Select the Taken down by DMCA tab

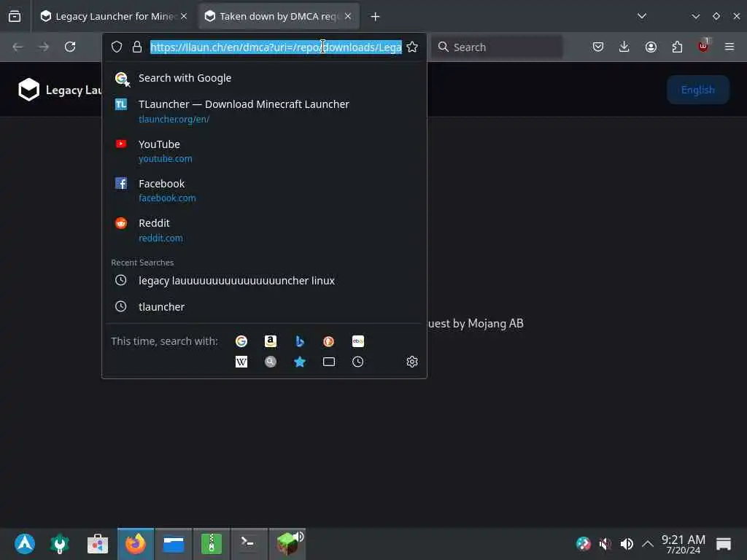[279, 16]
